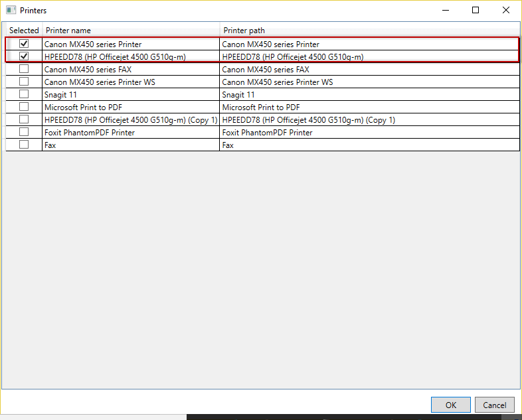Check the Microsoft Print to PDF checkbox

(x=24, y=107)
